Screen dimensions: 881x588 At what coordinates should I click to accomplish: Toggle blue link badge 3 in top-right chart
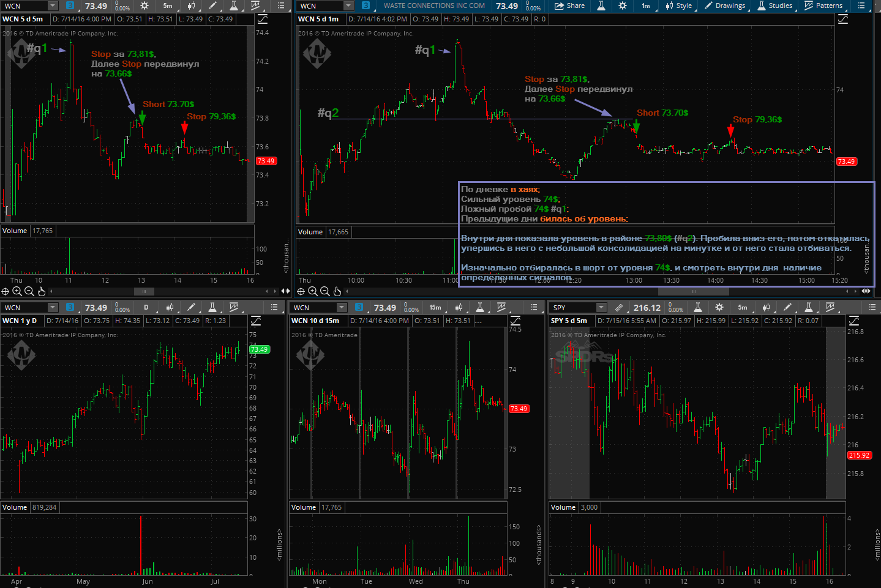click(x=366, y=6)
